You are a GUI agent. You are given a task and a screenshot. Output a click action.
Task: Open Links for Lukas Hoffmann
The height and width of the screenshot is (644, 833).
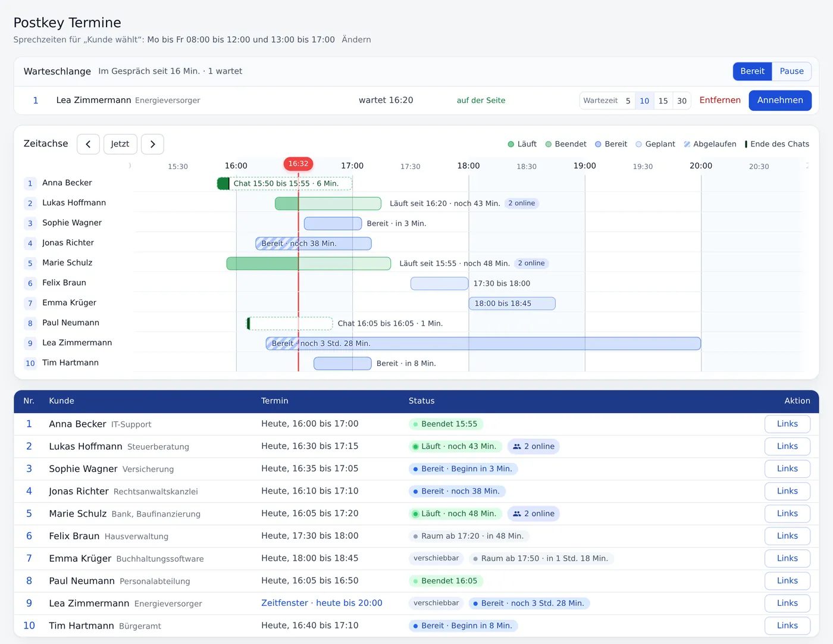point(787,446)
